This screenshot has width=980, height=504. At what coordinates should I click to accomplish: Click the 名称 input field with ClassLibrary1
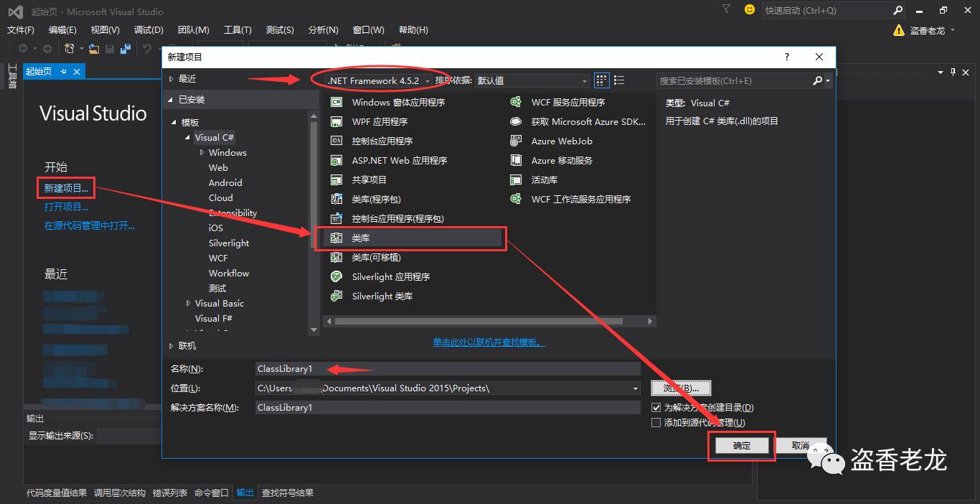(448, 369)
